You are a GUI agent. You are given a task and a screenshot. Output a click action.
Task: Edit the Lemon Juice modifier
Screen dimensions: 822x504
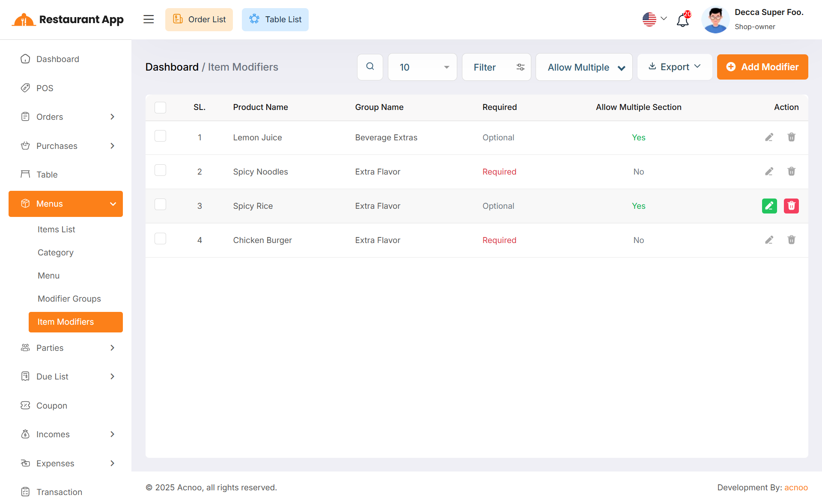point(769,137)
